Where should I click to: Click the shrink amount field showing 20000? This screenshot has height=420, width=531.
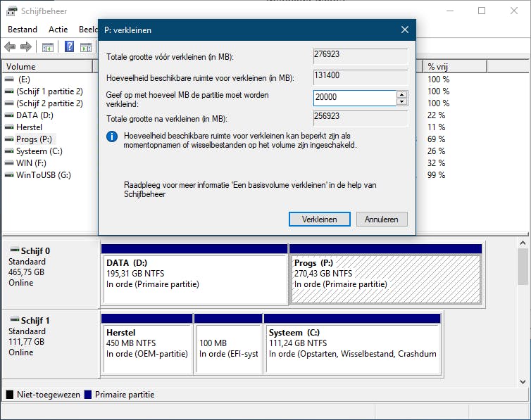coord(354,98)
